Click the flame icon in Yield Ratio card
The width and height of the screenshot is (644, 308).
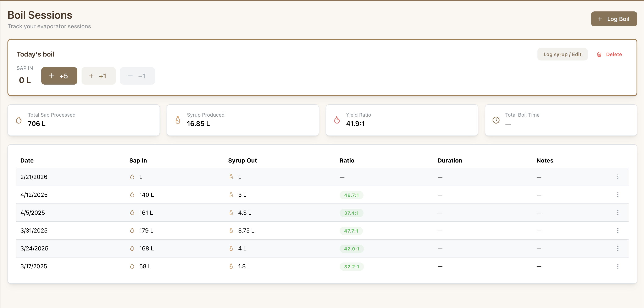tap(337, 120)
